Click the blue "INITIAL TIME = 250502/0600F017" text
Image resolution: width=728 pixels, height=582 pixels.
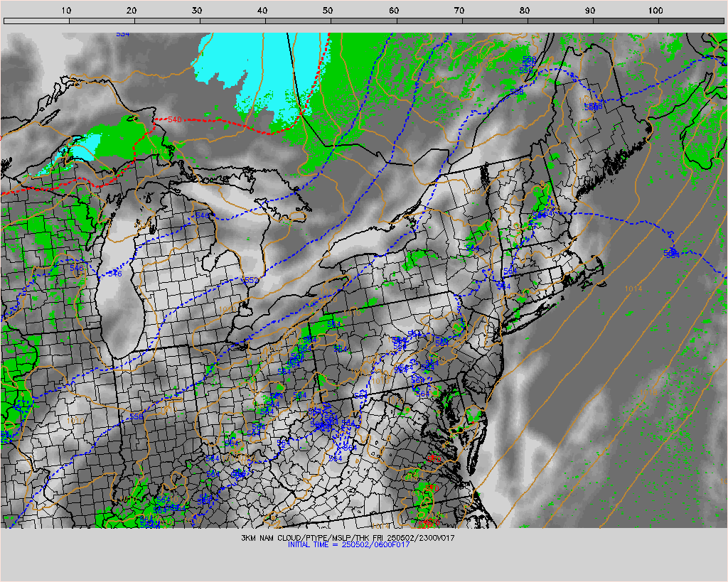coord(348,544)
